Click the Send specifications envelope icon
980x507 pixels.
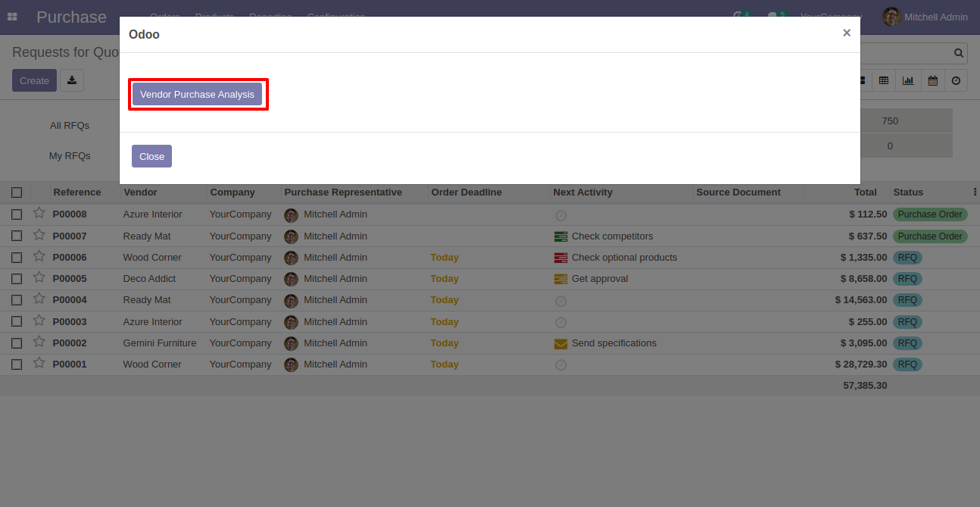click(x=560, y=343)
